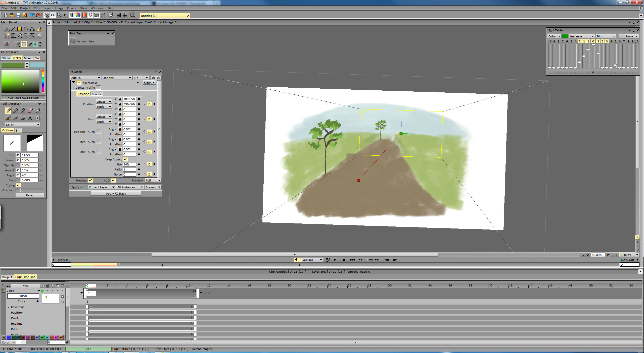Click the blue Undo arrow
Image resolution: width=644 pixels, height=353 pixels.
tap(32, 15)
